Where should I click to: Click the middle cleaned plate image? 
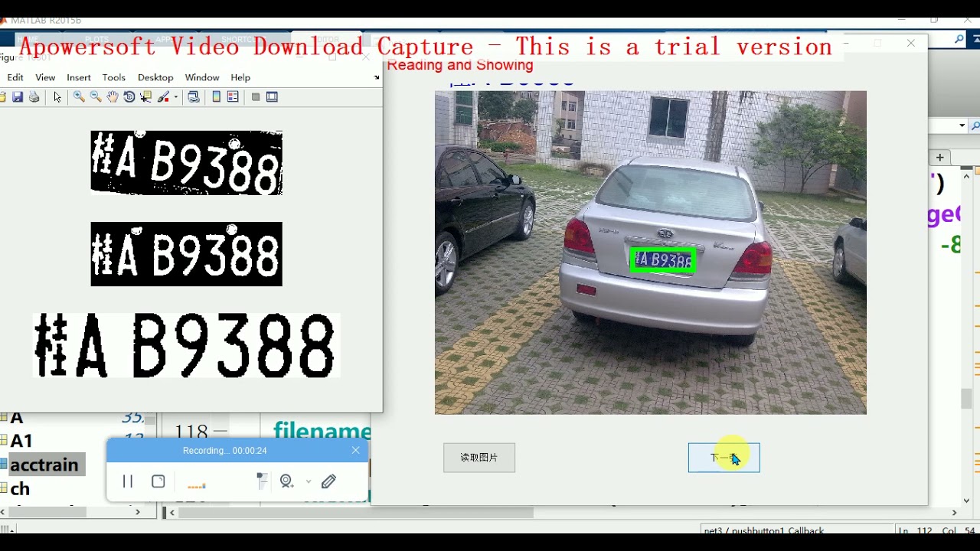[187, 254]
